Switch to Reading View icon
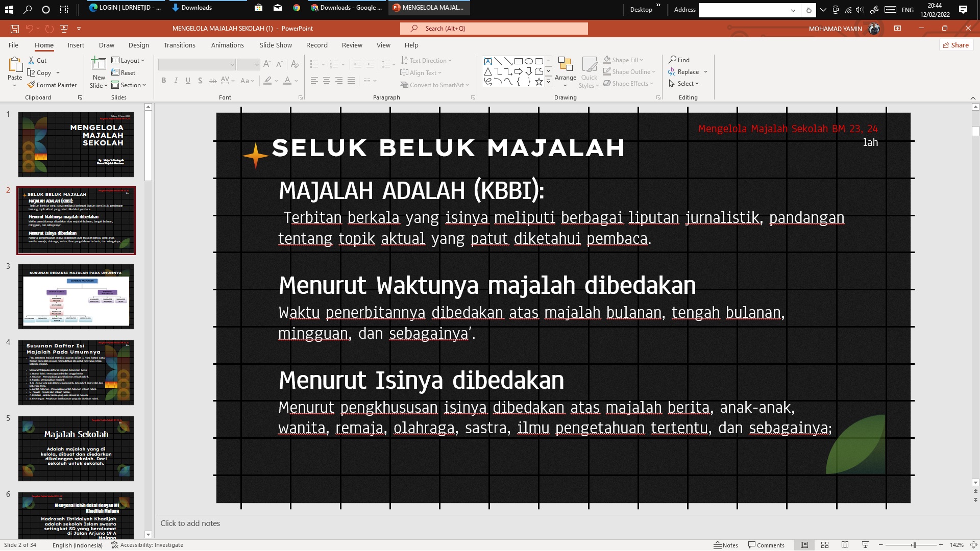This screenshot has height=551, width=980. [x=845, y=545]
